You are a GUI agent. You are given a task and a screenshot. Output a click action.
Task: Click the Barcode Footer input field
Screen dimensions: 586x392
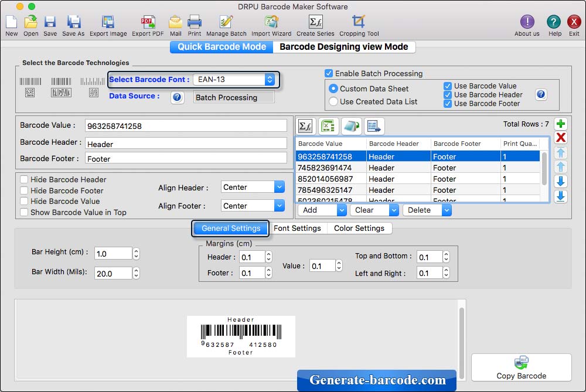(186, 158)
